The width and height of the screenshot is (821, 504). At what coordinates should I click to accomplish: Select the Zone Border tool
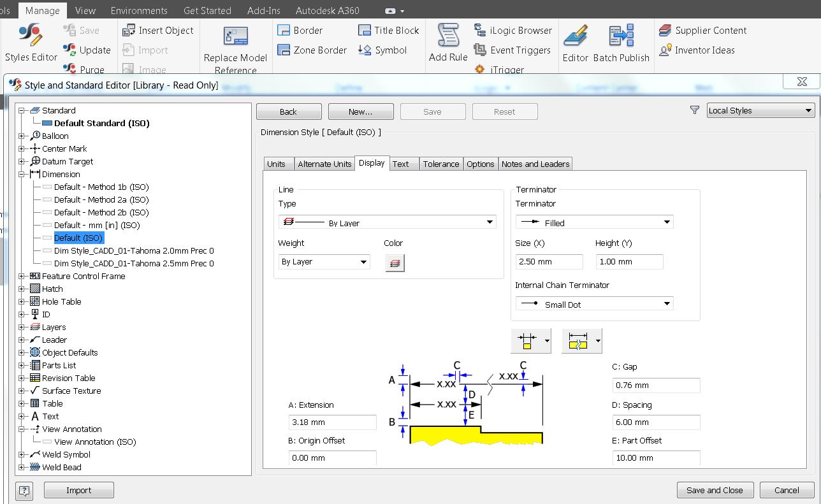[x=312, y=50]
